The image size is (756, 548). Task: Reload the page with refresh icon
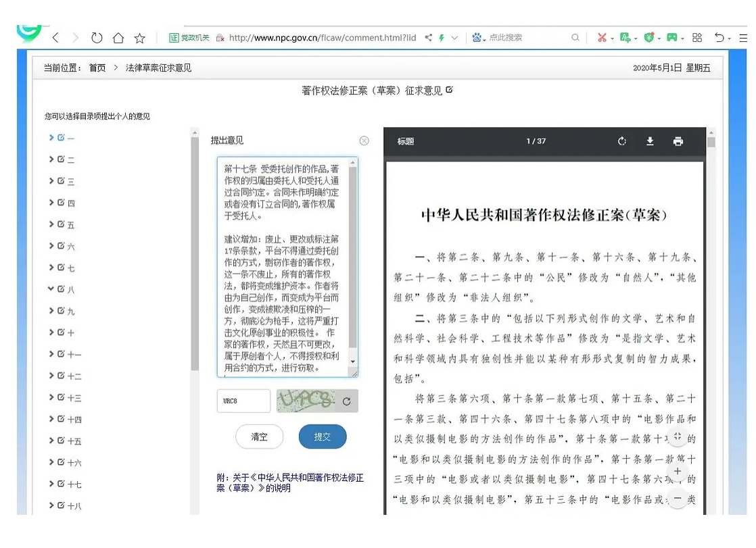(97, 38)
